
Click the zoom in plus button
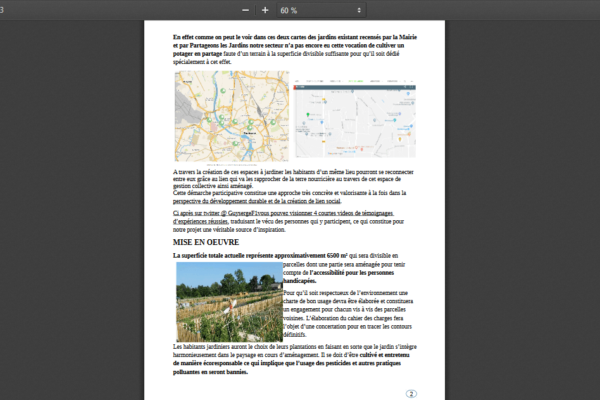(265, 9)
